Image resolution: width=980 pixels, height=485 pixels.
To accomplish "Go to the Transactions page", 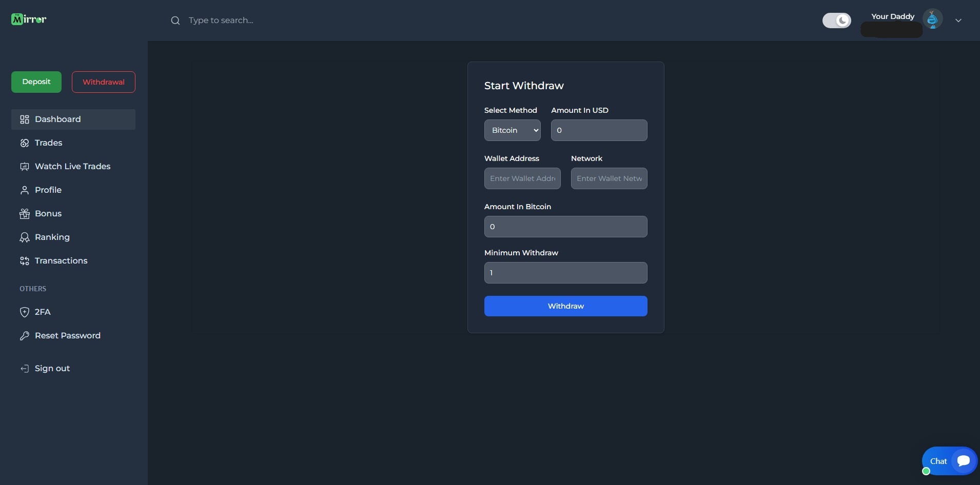I will pos(61,261).
